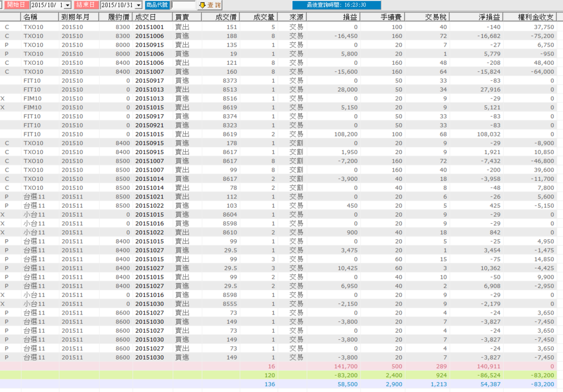Select the premium cell 48,400

point(544,63)
